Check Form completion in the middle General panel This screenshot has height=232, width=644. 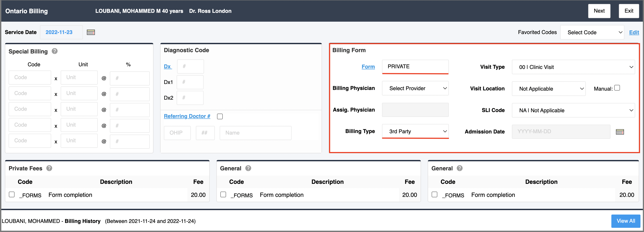coord(223,194)
